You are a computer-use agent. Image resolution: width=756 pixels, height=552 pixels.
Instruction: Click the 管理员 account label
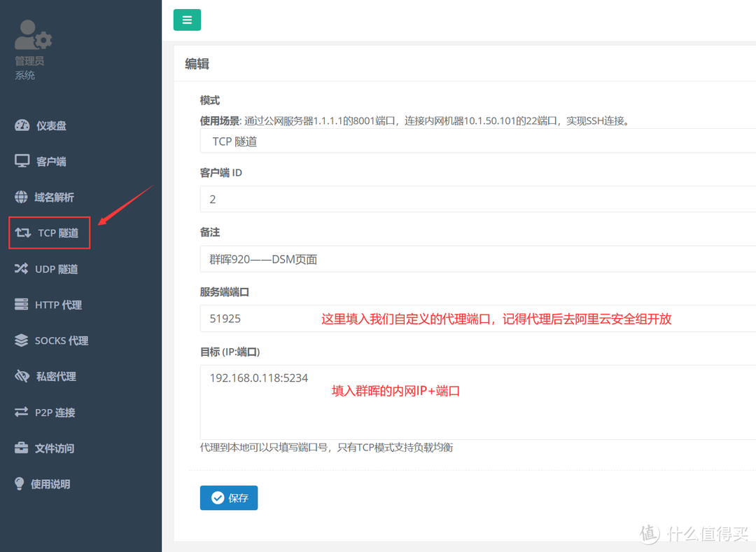30,60
